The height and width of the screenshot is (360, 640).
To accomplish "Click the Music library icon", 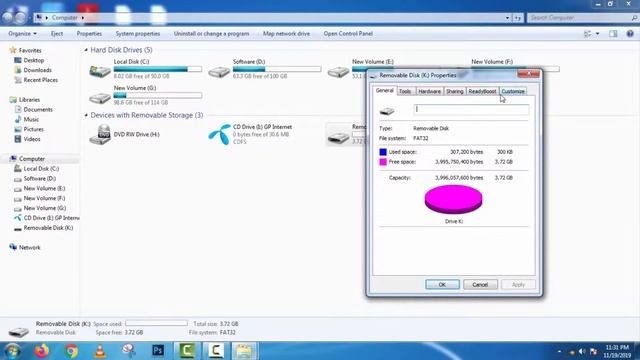I will 18,119.
